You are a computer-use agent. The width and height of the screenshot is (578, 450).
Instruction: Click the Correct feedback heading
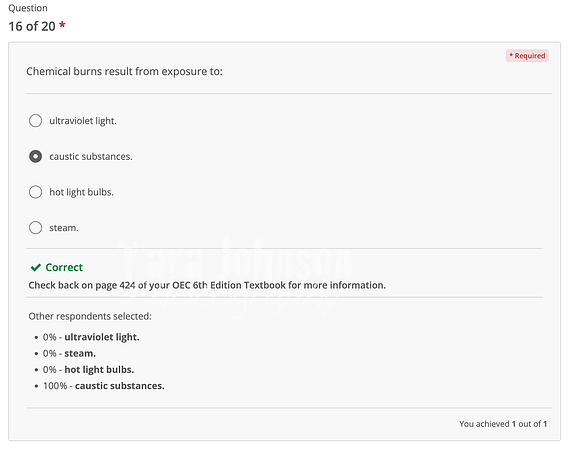(x=64, y=267)
